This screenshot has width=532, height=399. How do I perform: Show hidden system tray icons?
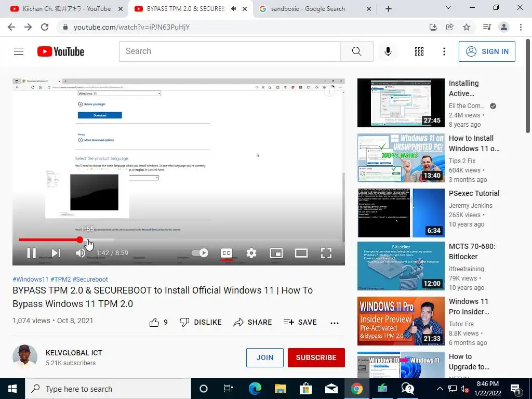(440, 389)
